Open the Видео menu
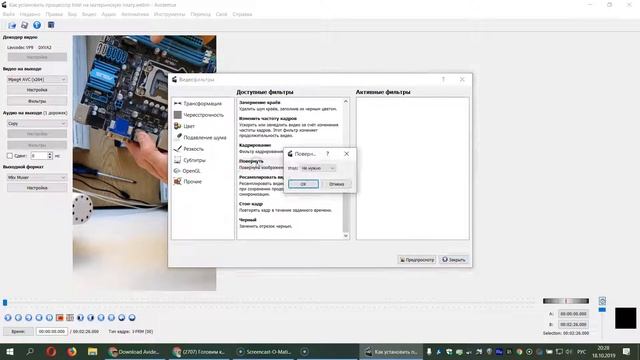The height and width of the screenshot is (360, 640). (x=89, y=14)
